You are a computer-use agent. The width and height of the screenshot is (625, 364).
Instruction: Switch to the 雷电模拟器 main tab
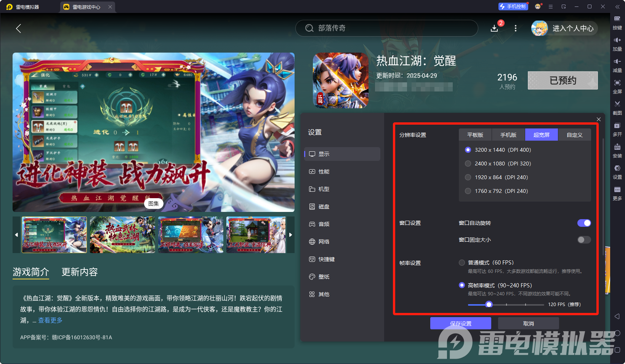pyautogui.click(x=27, y=7)
